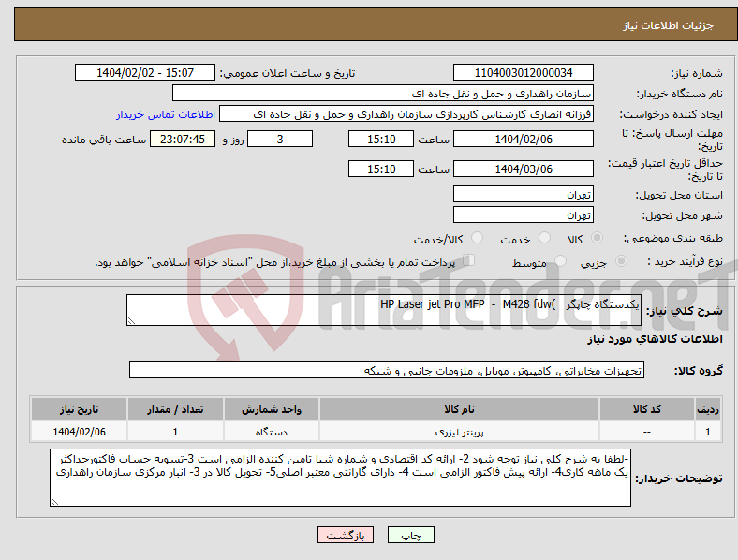Click the remaining time field 23:07:45
The height and width of the screenshot is (560, 738).
pyautogui.click(x=183, y=139)
